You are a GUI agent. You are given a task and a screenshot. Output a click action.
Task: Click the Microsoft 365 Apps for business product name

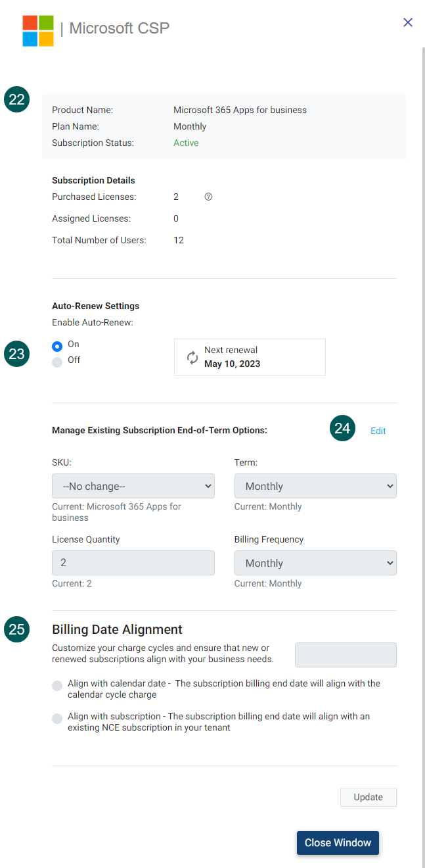tap(240, 110)
